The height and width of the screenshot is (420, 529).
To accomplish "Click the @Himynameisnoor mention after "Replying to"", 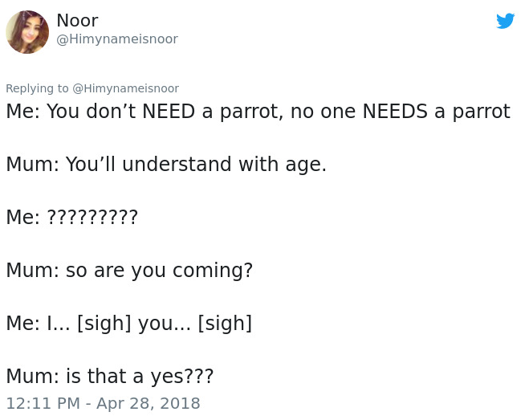I will 125,88.
